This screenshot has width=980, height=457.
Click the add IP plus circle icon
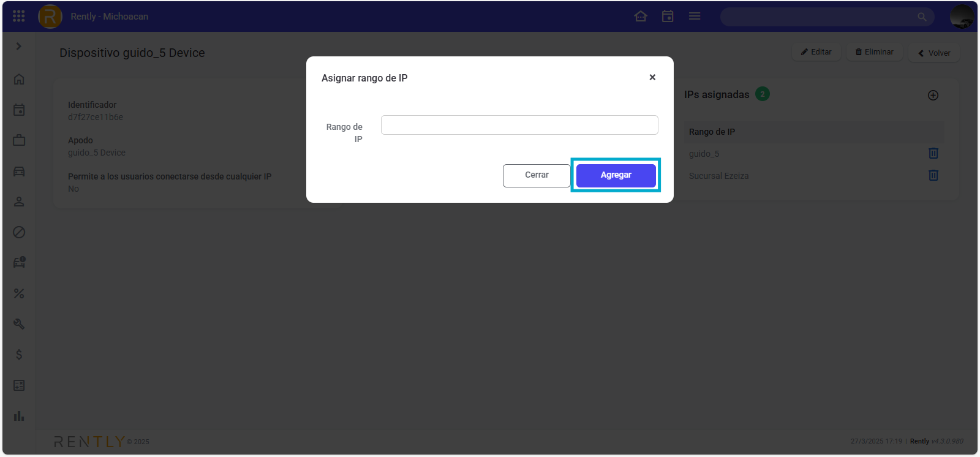coord(933,96)
